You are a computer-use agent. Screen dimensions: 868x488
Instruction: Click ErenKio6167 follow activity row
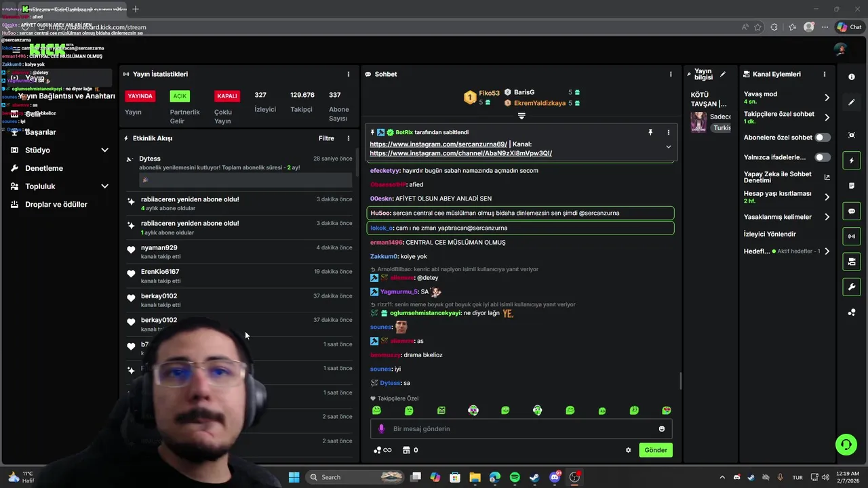tap(239, 276)
